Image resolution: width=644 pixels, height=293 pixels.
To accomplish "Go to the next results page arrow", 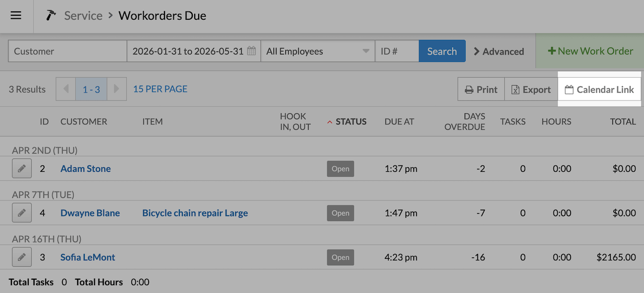I will (117, 89).
